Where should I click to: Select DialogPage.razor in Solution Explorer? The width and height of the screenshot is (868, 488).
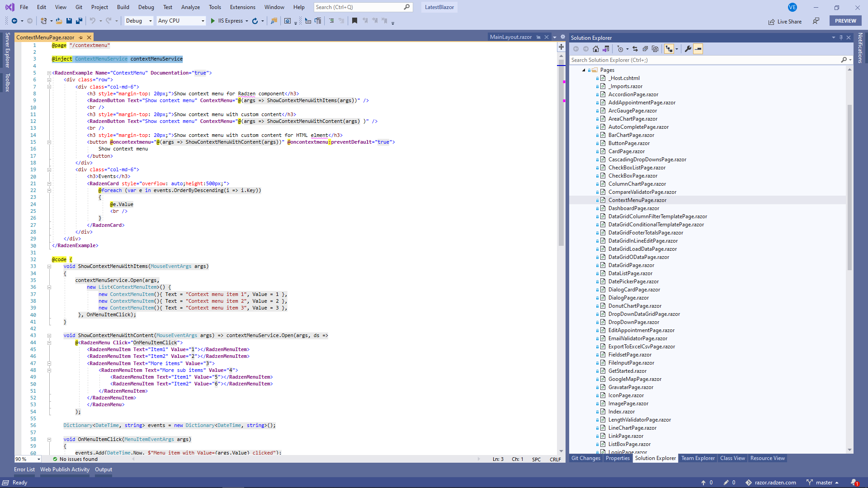(628, 298)
